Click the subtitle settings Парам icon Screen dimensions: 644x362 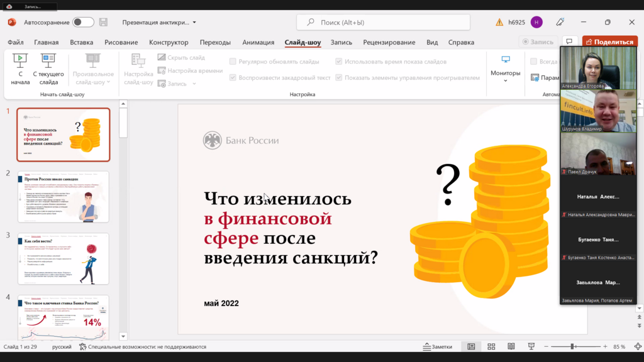click(x=535, y=77)
